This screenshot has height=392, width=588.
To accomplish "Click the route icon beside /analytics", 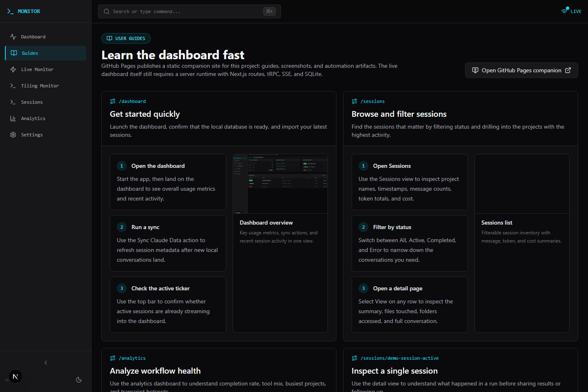I will pos(113,358).
